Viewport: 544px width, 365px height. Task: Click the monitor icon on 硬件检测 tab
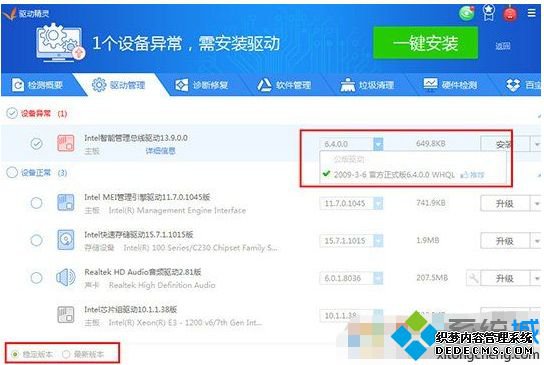[x=431, y=84]
